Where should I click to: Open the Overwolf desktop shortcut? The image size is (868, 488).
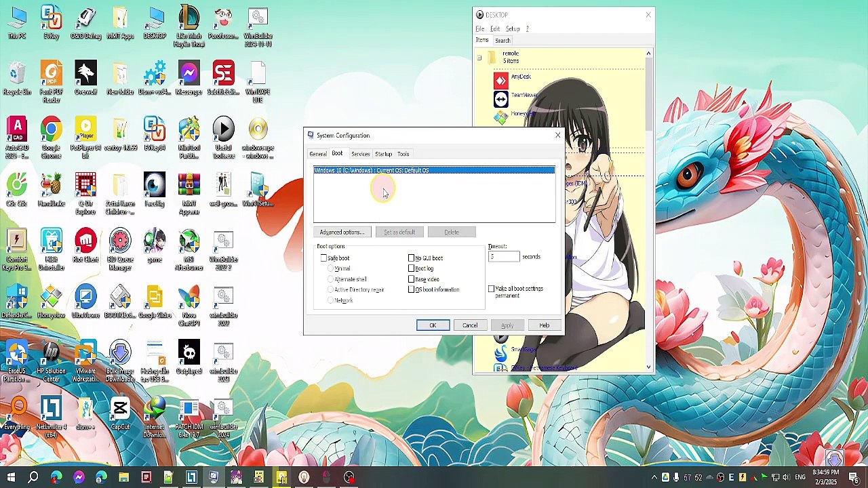tap(85, 78)
